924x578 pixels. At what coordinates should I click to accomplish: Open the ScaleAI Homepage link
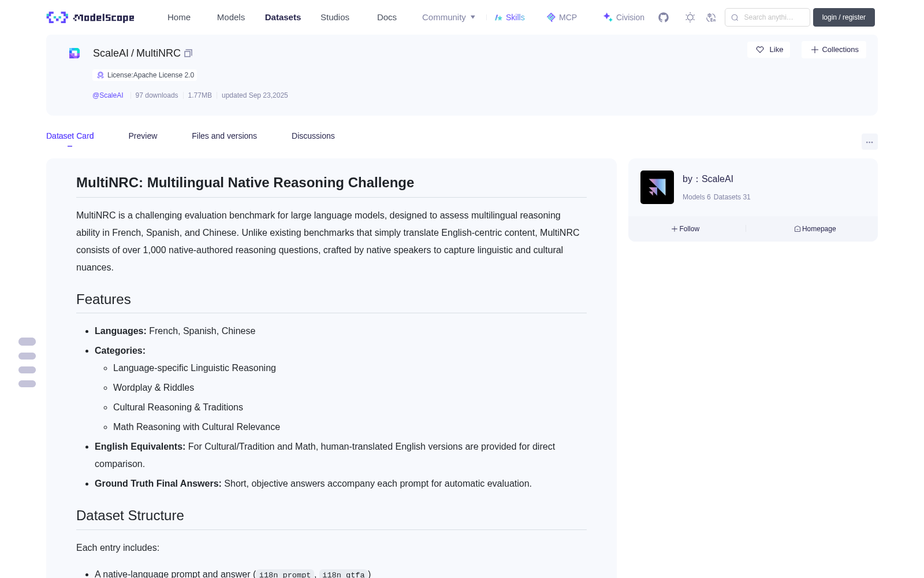pyautogui.click(x=815, y=229)
